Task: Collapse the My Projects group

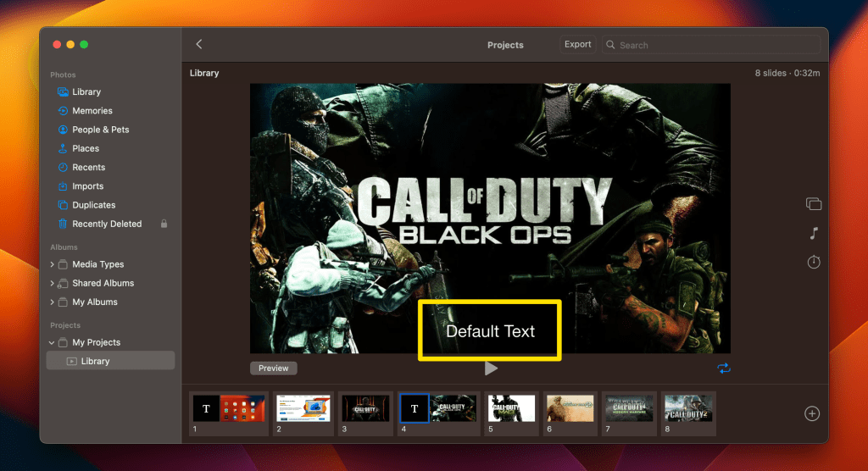Action: [52, 342]
